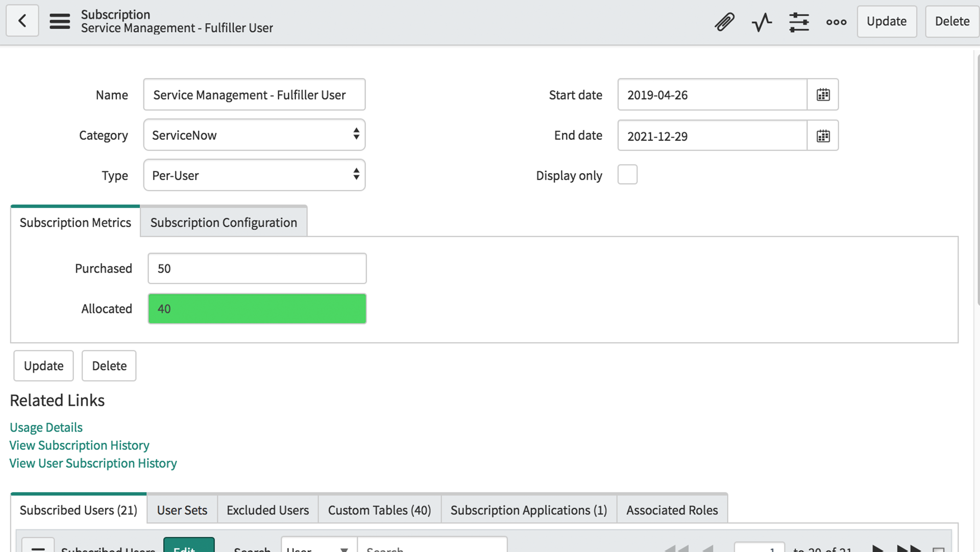This screenshot has width=980, height=552.
Task: Open the more options ellipsis icon
Action: (836, 21)
